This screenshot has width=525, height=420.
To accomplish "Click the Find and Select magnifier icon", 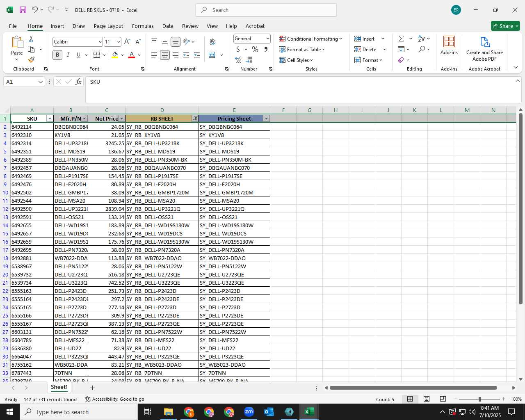I will (x=422, y=49).
